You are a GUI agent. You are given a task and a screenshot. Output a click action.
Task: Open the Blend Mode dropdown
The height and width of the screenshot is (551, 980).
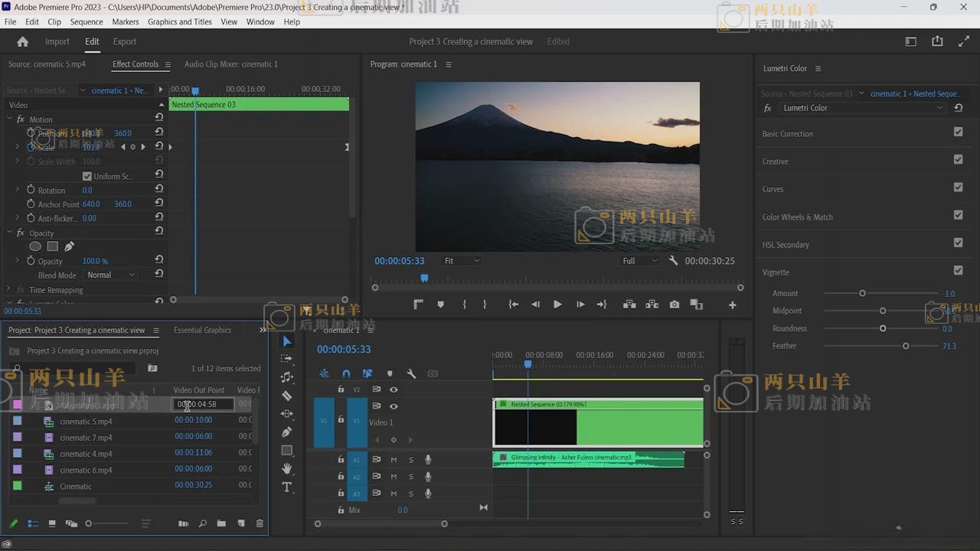[x=111, y=275]
